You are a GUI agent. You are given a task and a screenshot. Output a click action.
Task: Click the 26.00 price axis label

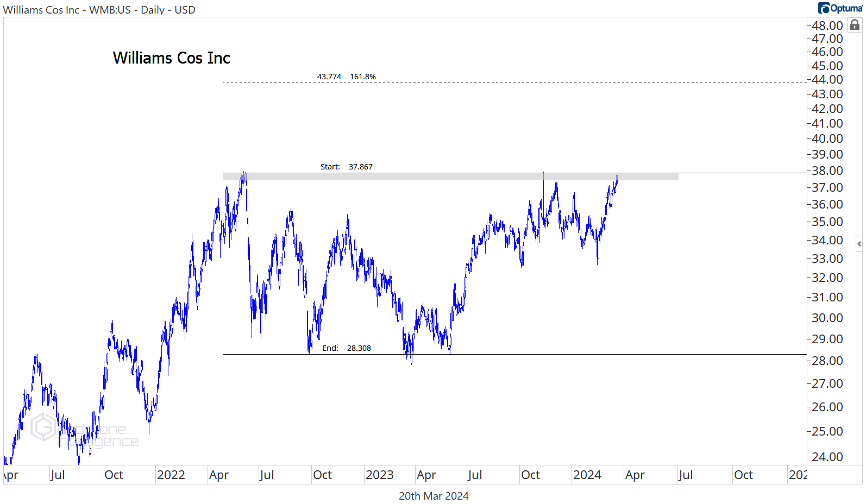pyautogui.click(x=827, y=407)
